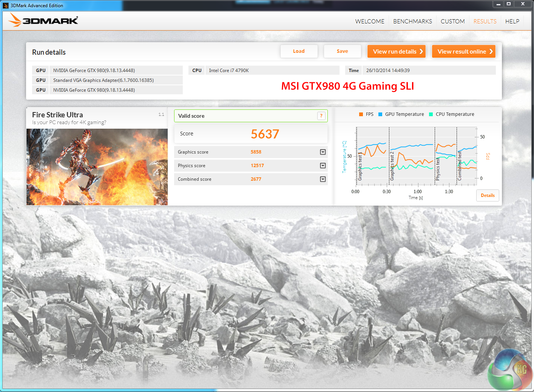Click the Fire Strike Ultra thumbnail image
534x392 pixels.
click(x=97, y=167)
